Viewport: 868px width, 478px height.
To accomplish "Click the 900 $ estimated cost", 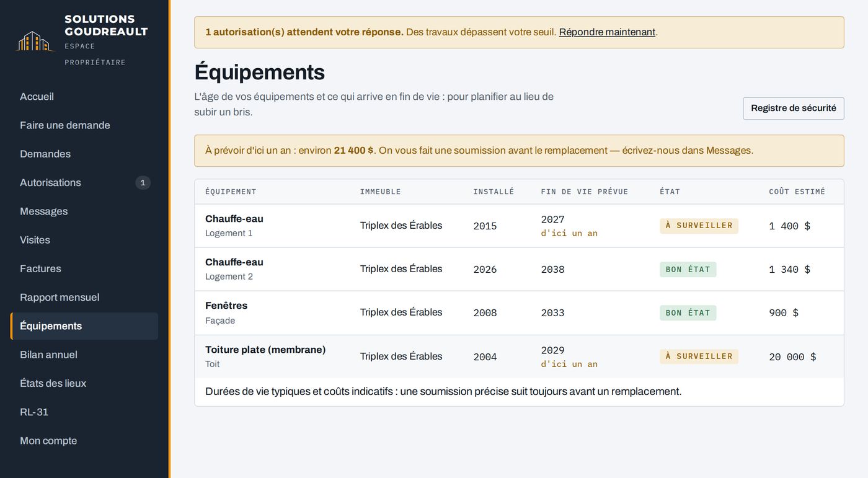I will coord(784,313).
